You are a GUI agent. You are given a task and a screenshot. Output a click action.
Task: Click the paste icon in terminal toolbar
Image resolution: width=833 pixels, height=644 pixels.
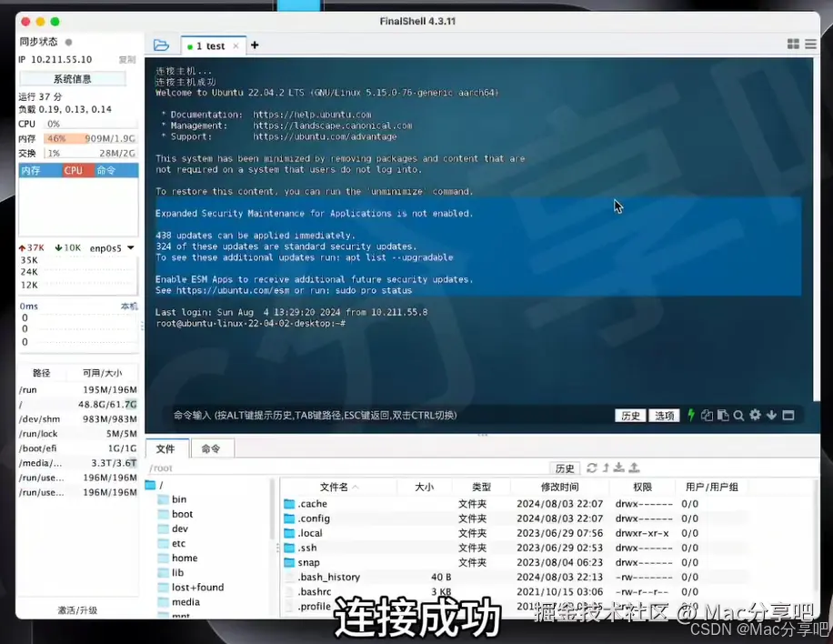722,415
